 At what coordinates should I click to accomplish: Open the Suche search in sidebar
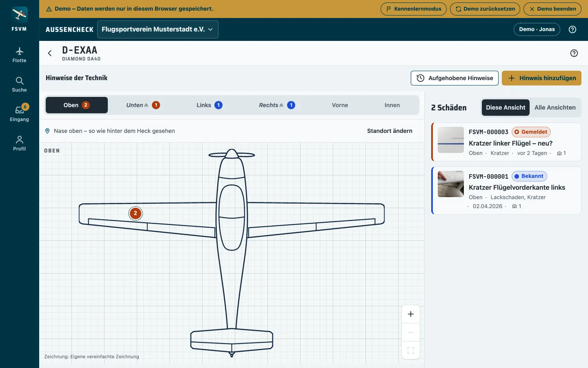(x=19, y=85)
